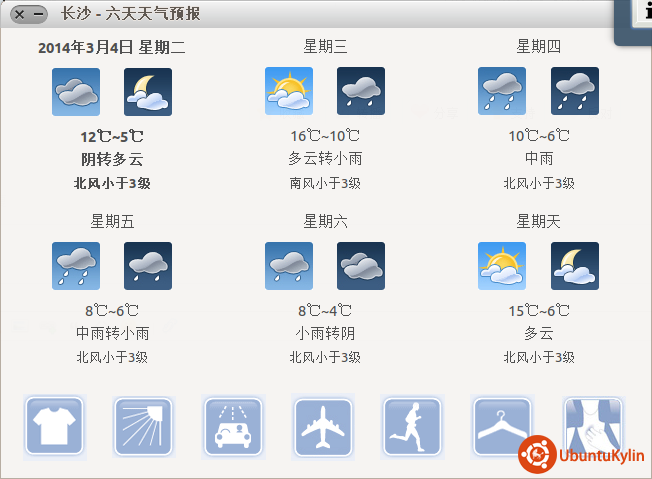652x479 pixels.
Task: Select Wednesday's daytime sun and cloud icon
Action: (x=289, y=91)
